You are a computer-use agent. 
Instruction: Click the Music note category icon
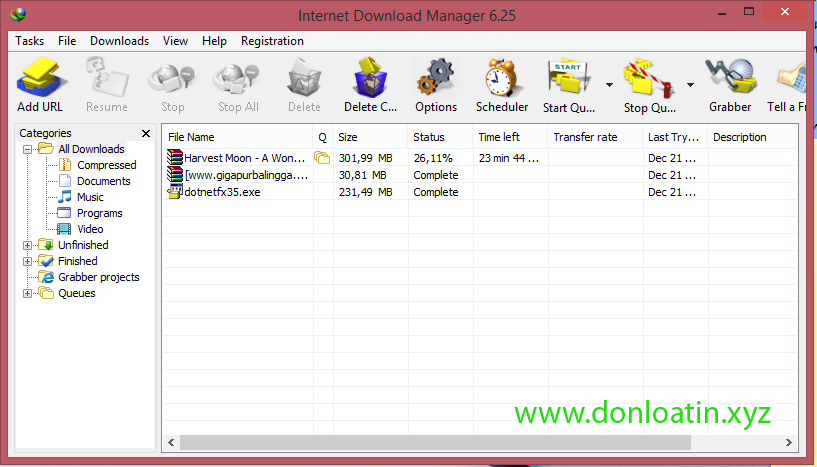(x=65, y=197)
